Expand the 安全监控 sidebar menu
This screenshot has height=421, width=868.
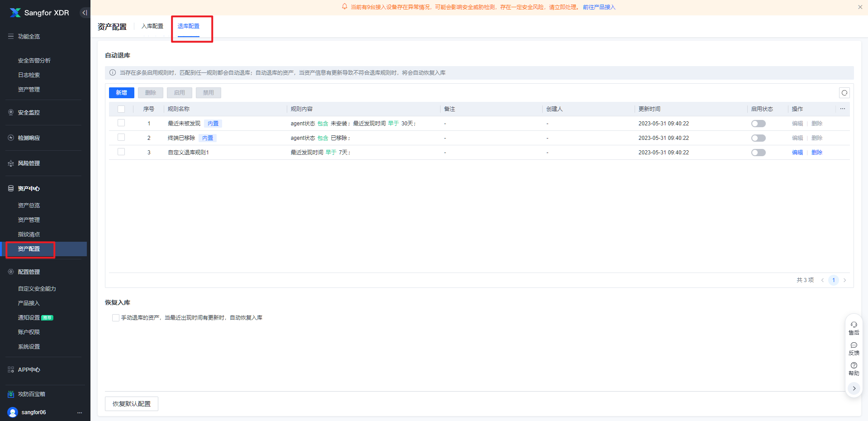tap(29, 112)
